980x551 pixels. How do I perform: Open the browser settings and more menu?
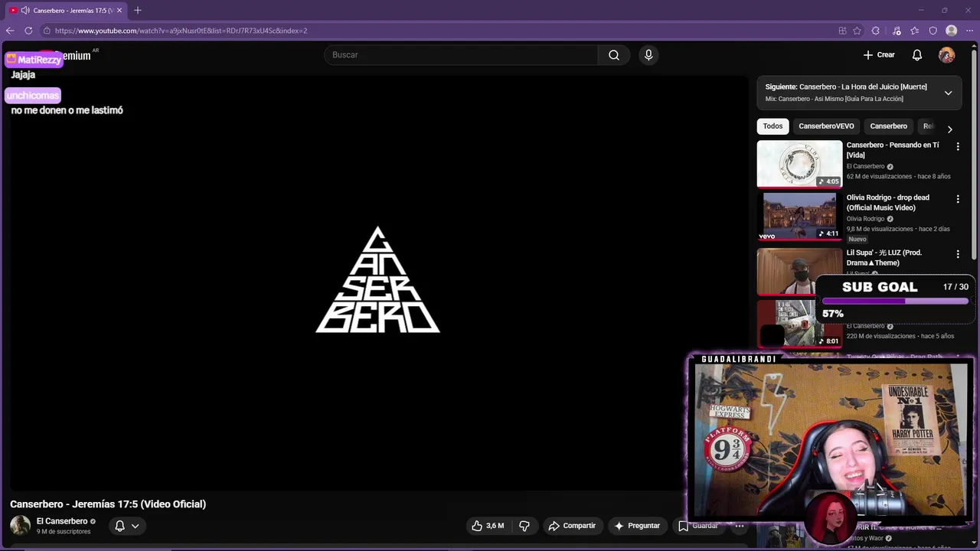pos(969,31)
